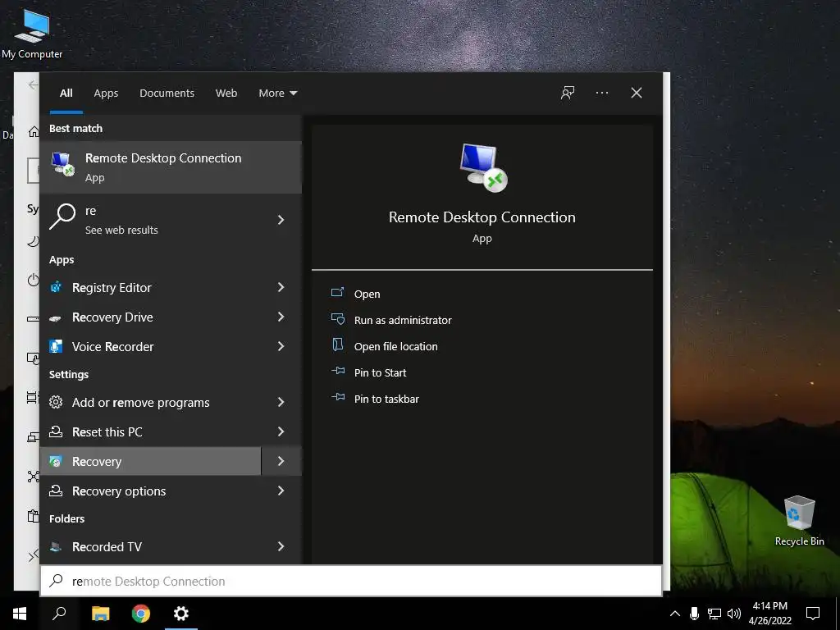Screen dimensions: 840x630
Task: Open the Windows Start button
Action: coord(20,614)
